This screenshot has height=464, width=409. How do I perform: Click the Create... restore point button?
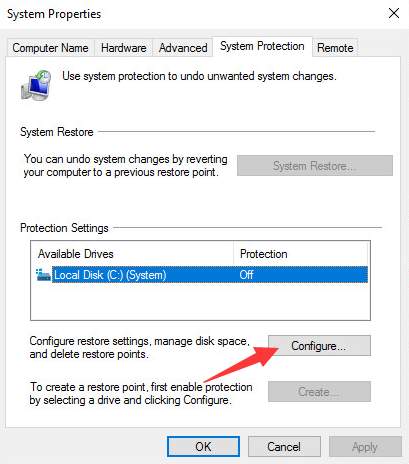[x=319, y=392]
